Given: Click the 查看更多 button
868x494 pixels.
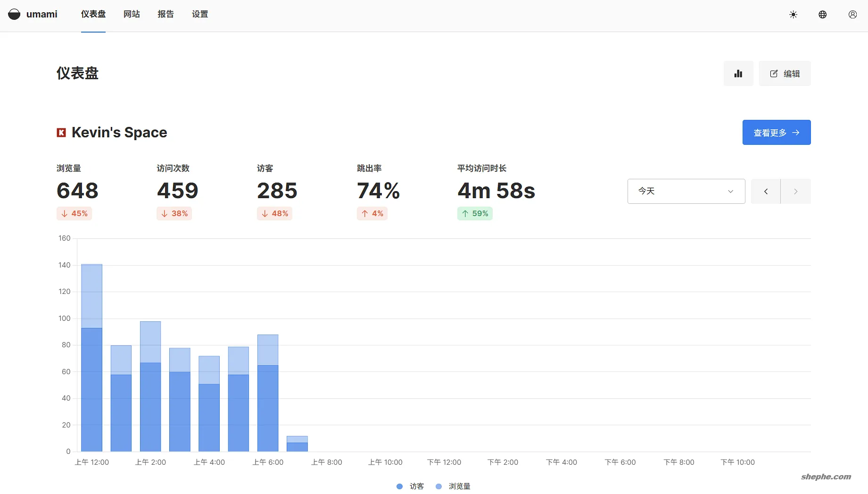Looking at the screenshot, I should [776, 133].
